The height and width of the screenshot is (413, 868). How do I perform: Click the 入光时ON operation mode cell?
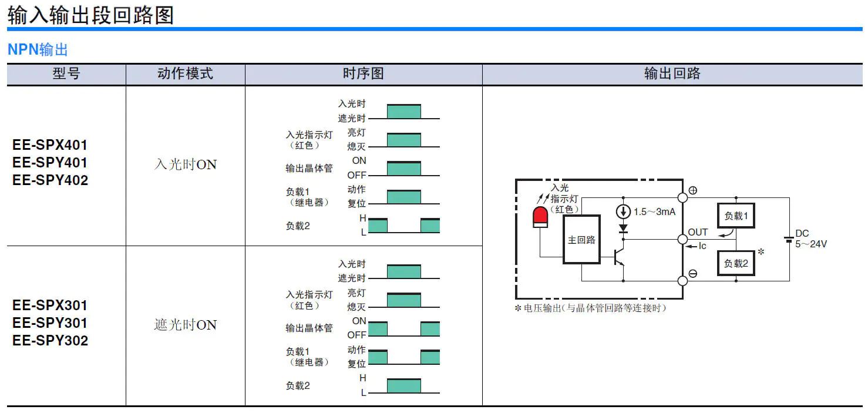click(x=186, y=164)
